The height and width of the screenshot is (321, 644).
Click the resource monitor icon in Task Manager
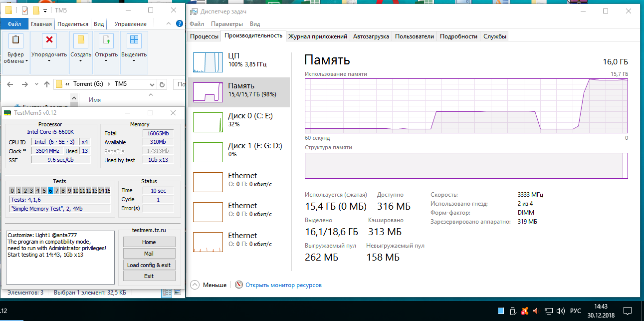(239, 285)
